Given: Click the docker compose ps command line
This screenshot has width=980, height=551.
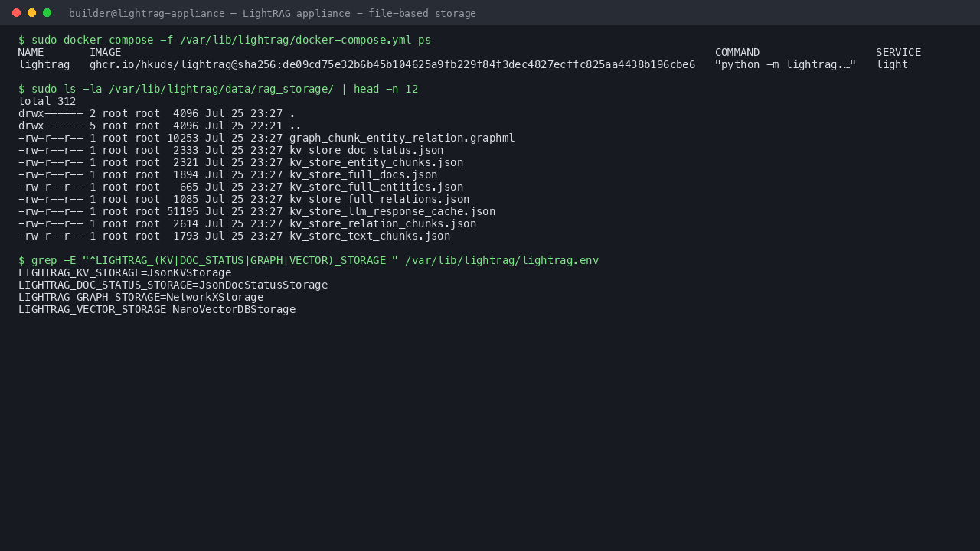Looking at the screenshot, I should pyautogui.click(x=225, y=40).
